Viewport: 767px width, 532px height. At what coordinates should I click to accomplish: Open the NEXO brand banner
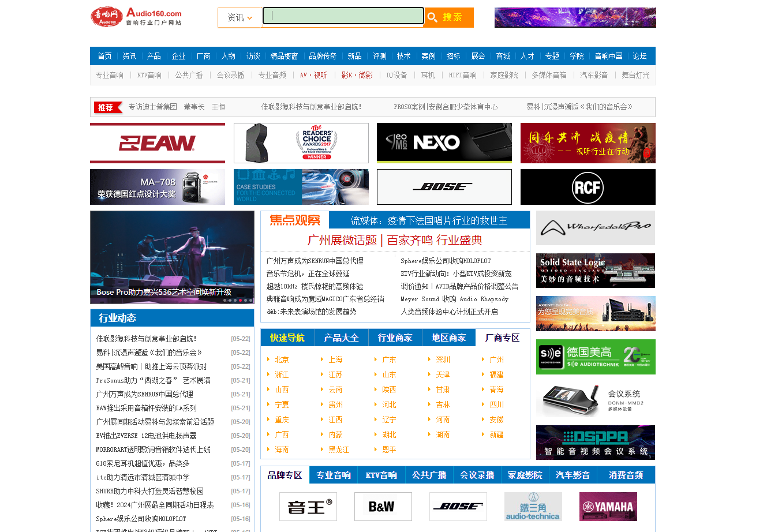(x=444, y=143)
